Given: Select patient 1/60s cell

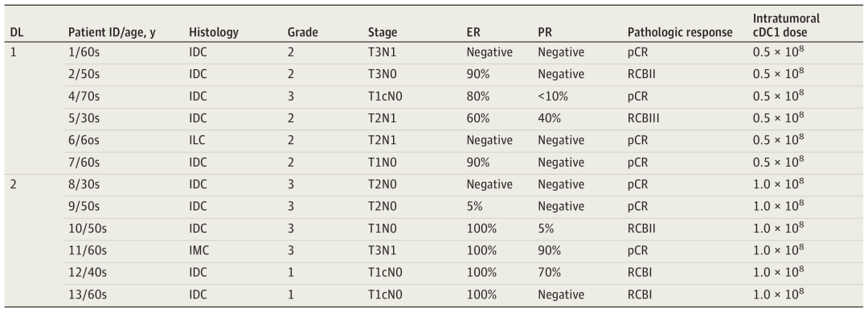Looking at the screenshot, I should (84, 52).
